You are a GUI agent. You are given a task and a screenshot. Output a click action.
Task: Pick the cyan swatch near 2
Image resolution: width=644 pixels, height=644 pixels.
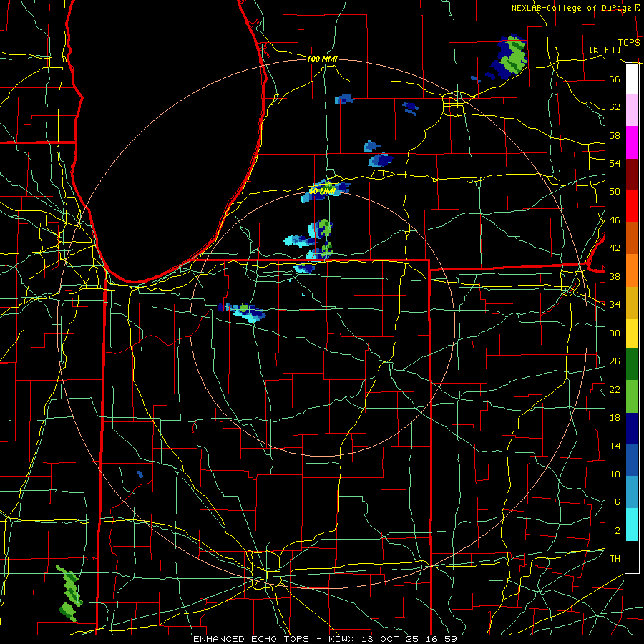click(x=632, y=525)
